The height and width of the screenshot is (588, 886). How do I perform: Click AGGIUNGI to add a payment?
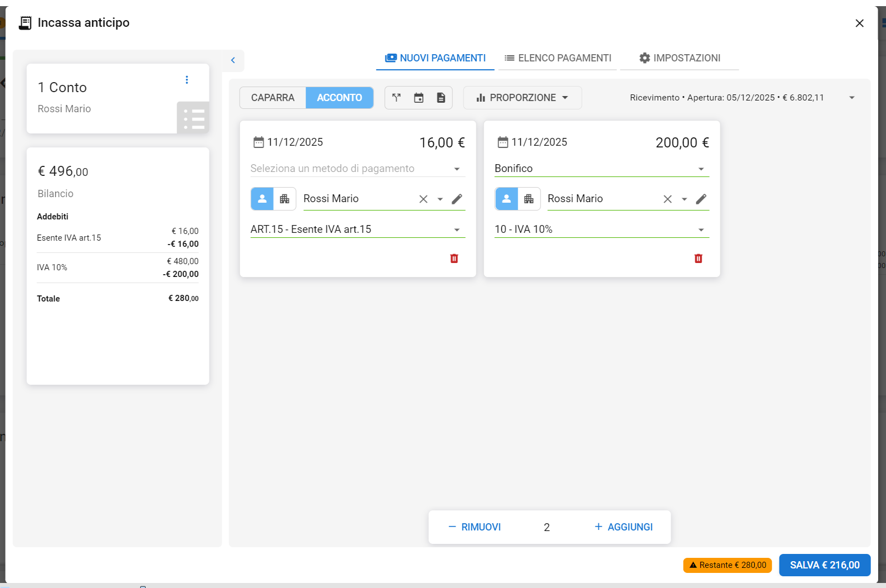624,527
